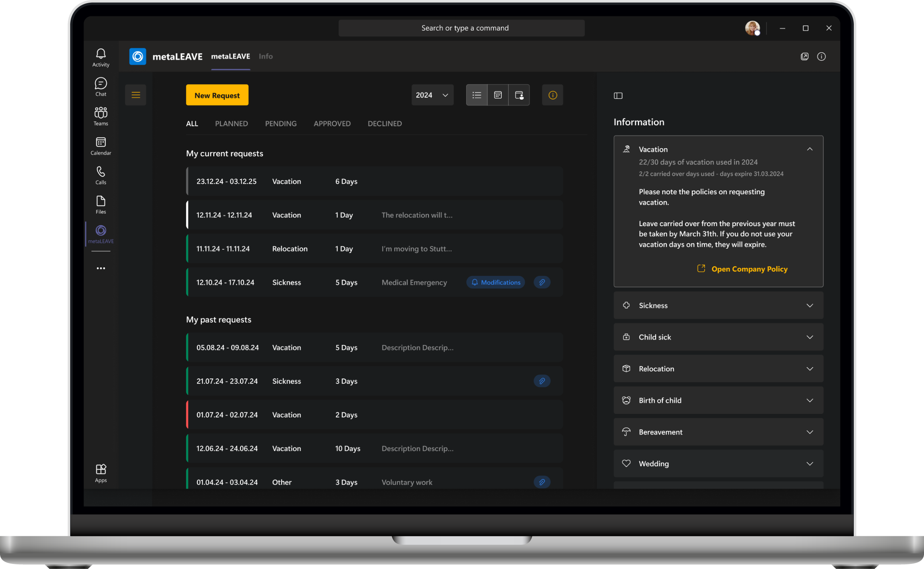Click the Birth of child icon
The image size is (924, 569).
[626, 400]
